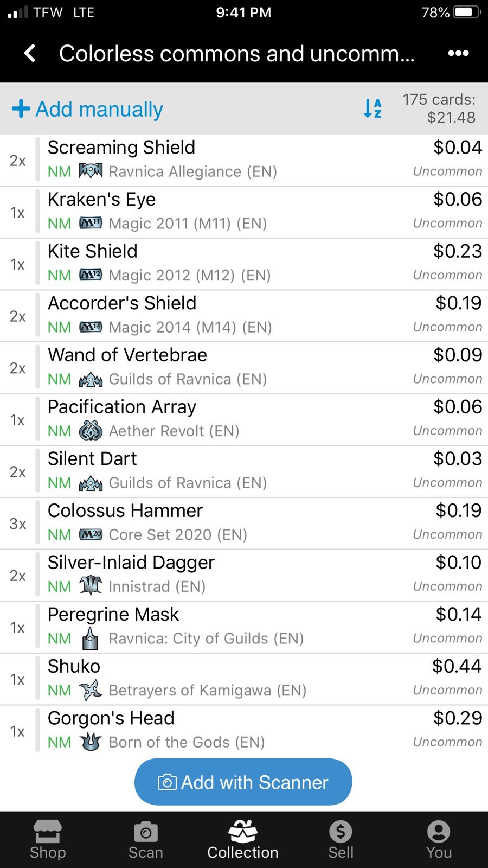
Task: Tap the Ravnica Allegiance set symbol
Action: (91, 171)
